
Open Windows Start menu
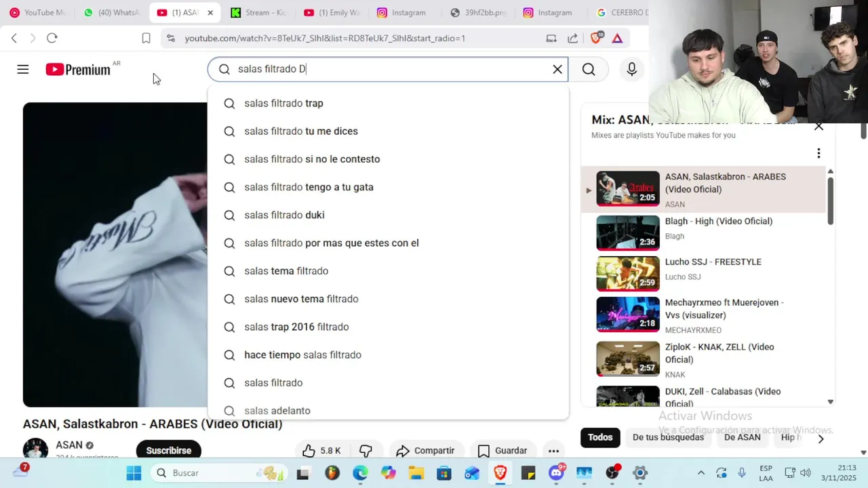134,473
